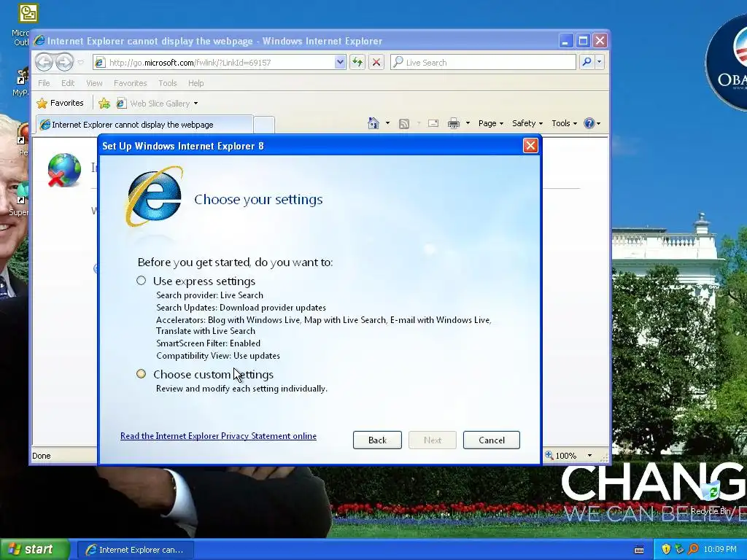Click the blue Help question mark icon

(589, 123)
